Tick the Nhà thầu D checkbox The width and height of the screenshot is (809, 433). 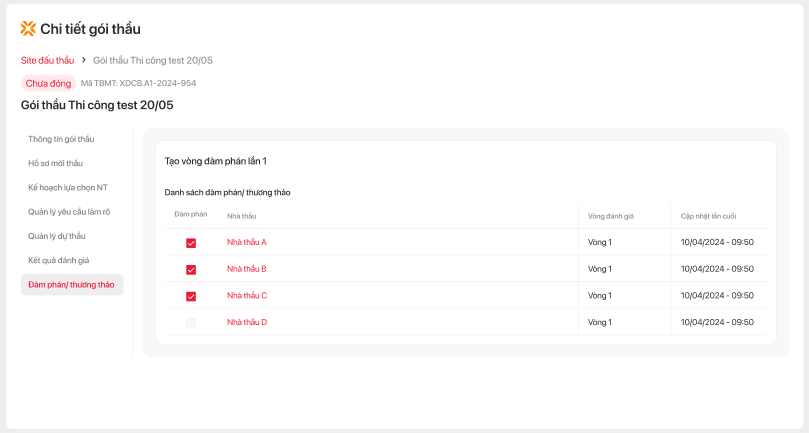pyautogui.click(x=191, y=323)
